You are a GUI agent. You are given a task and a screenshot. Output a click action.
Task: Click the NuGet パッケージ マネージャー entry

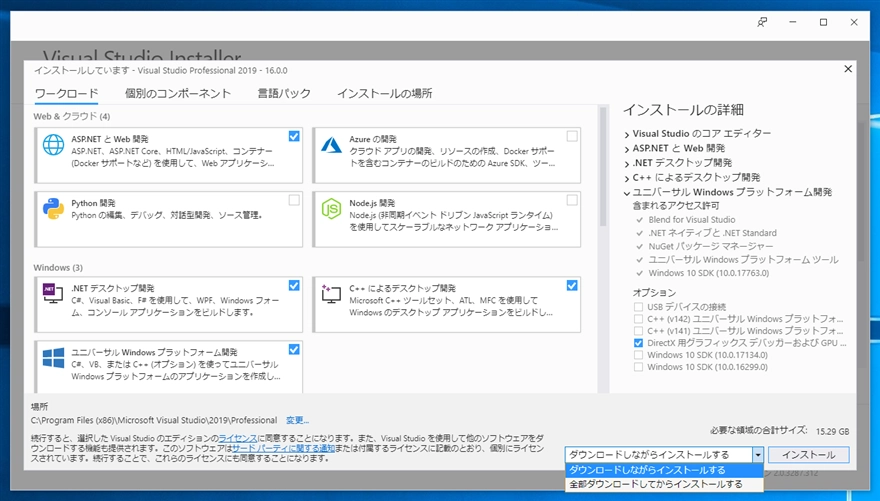[x=711, y=246]
